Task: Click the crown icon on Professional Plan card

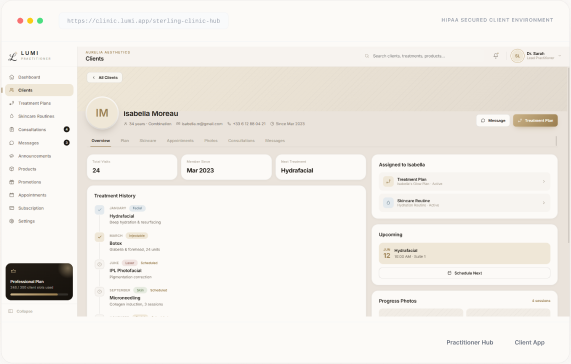Action: [x=13, y=271]
